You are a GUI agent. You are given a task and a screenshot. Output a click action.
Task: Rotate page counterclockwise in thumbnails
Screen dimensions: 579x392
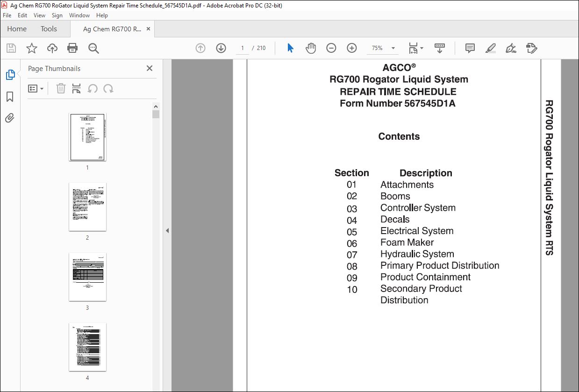click(x=93, y=89)
